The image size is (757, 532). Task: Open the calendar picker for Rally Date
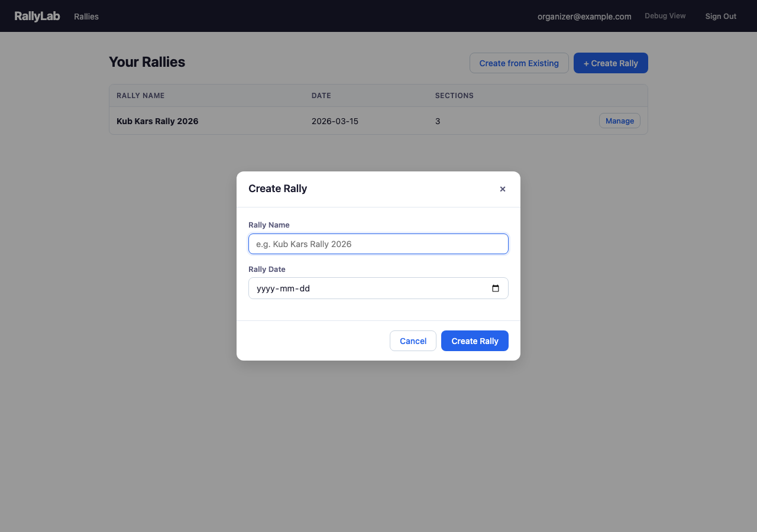[x=495, y=288]
